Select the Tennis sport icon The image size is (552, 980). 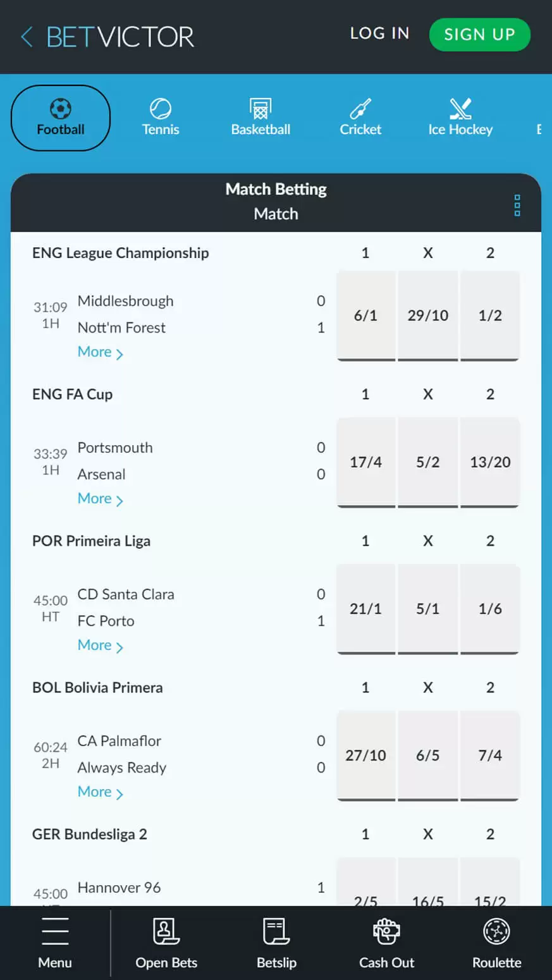click(x=161, y=117)
